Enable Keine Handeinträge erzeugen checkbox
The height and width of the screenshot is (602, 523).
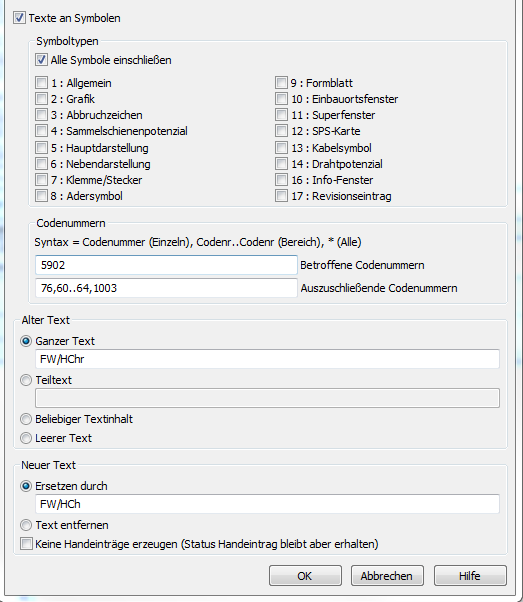coord(26,544)
